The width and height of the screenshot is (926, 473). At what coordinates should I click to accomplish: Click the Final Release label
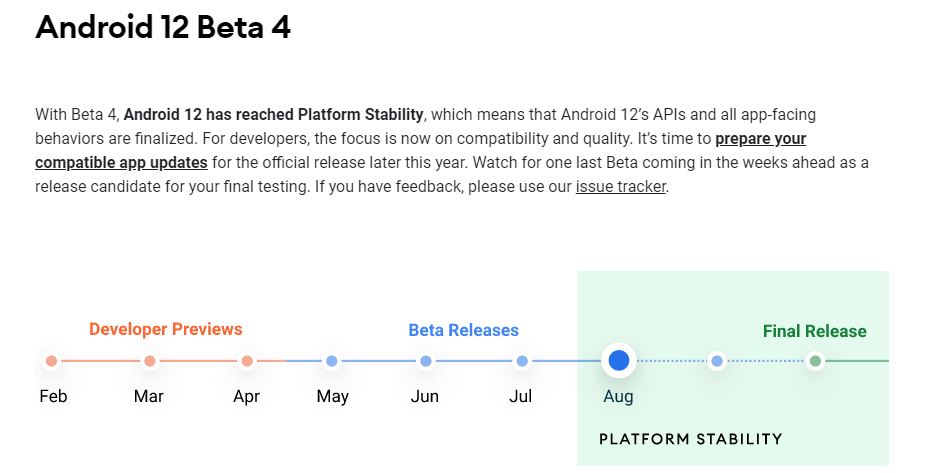pos(814,331)
